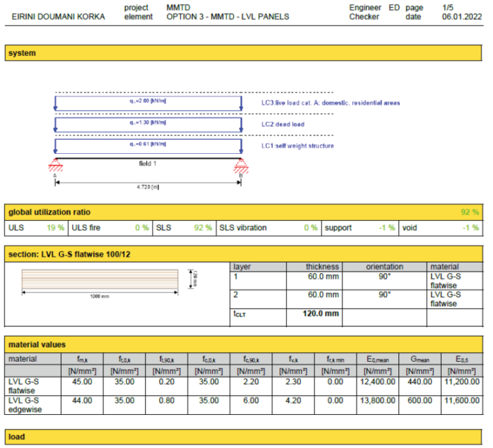Click the LVL panel cross-section drawing
Viewport: 493px width, 448px height.
pos(100,279)
